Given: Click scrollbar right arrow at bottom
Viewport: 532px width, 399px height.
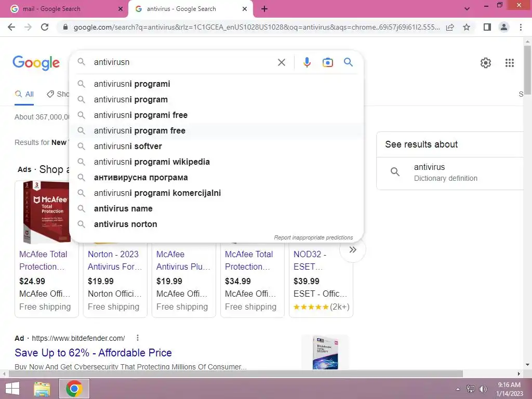Looking at the screenshot, I should coord(519,374).
